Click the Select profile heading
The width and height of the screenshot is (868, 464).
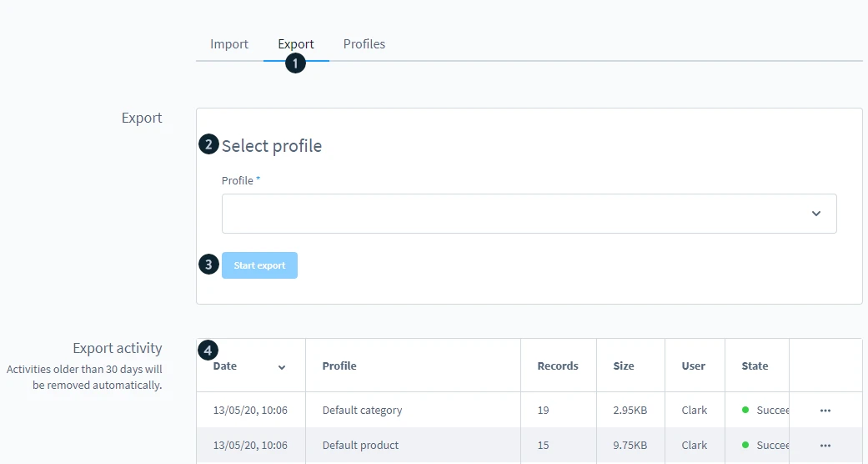tap(272, 146)
